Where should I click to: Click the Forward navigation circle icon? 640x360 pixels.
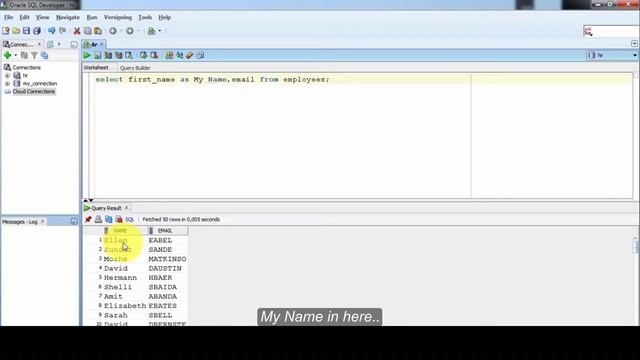click(x=130, y=31)
